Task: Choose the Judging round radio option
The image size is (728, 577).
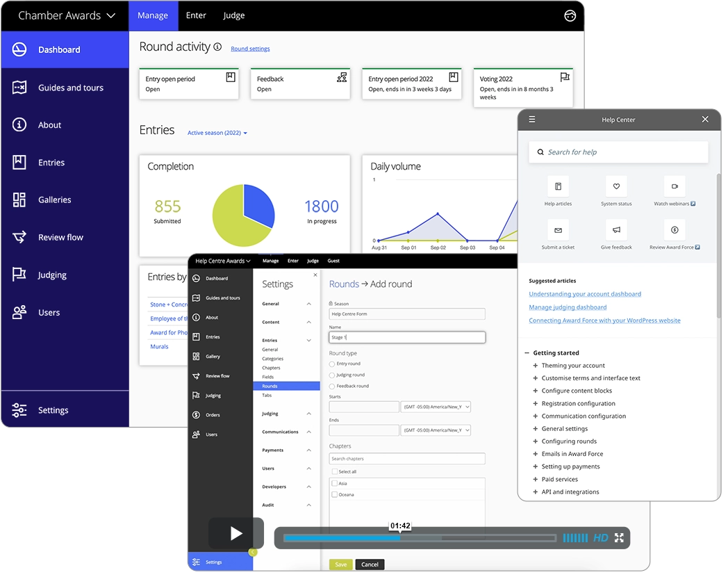Action: pos(332,375)
